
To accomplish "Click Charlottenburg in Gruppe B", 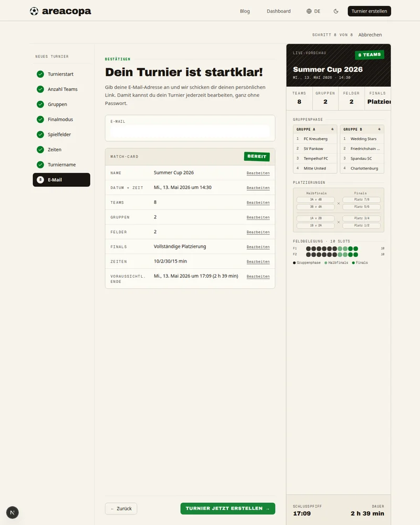I will (x=364, y=168).
